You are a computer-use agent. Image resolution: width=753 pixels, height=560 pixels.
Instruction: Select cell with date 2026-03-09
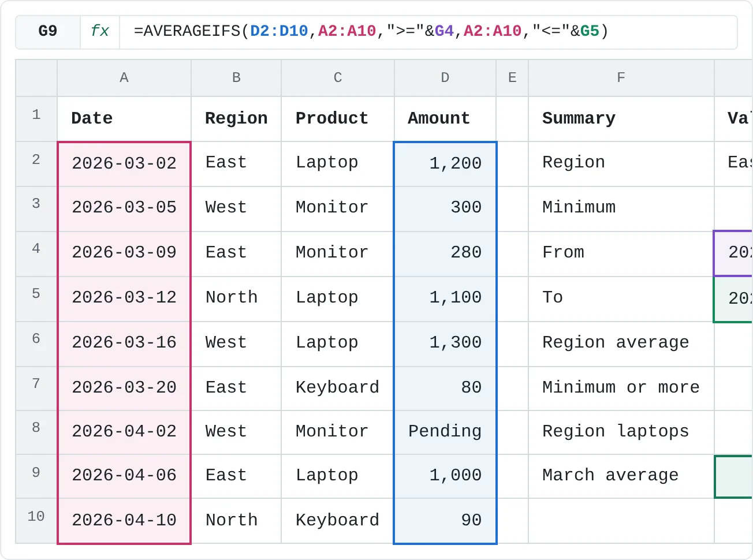tap(124, 254)
